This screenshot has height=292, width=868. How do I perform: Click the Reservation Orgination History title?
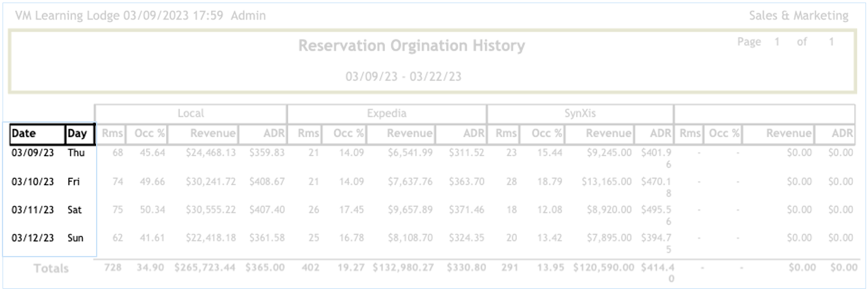pos(411,46)
